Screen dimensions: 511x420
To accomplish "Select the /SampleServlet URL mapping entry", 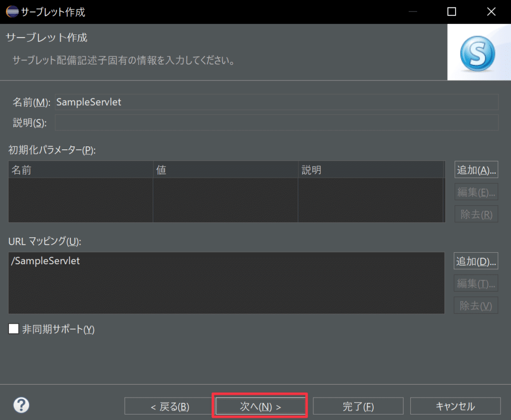I will [45, 261].
